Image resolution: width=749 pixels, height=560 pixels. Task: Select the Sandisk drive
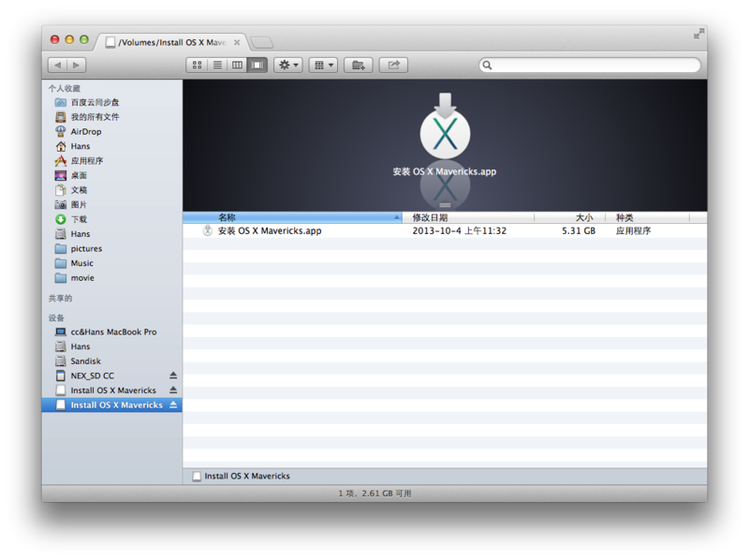[x=86, y=361]
